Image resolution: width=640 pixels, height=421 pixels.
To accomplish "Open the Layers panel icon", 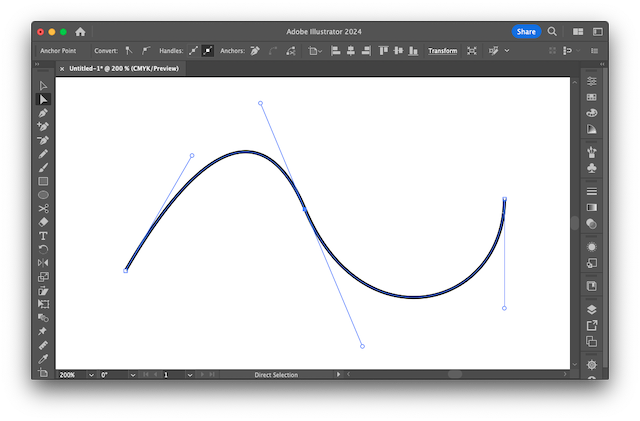I will (x=592, y=310).
